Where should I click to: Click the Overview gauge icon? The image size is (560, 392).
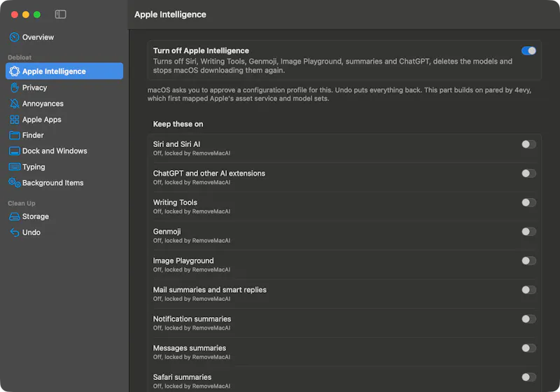click(x=14, y=37)
